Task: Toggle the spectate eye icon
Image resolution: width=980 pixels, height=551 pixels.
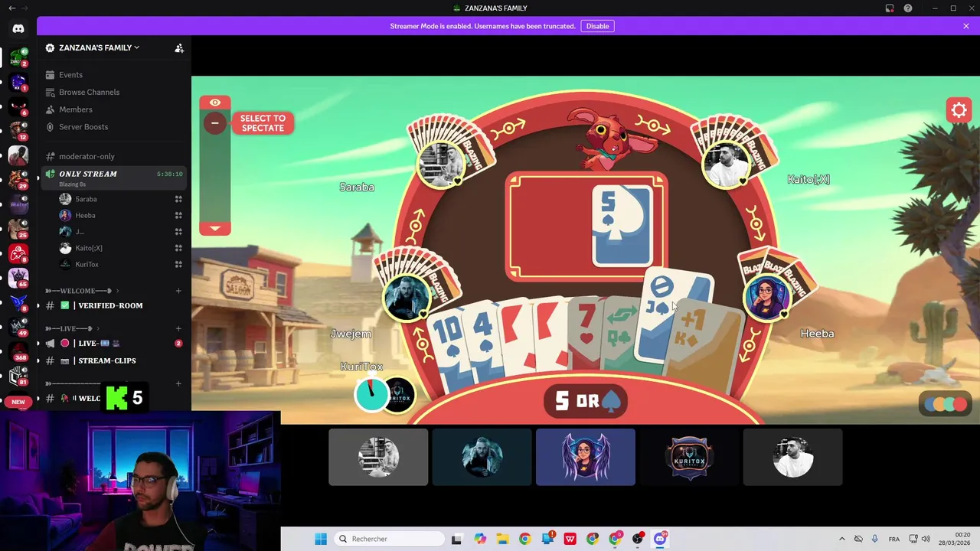Action: tap(215, 103)
